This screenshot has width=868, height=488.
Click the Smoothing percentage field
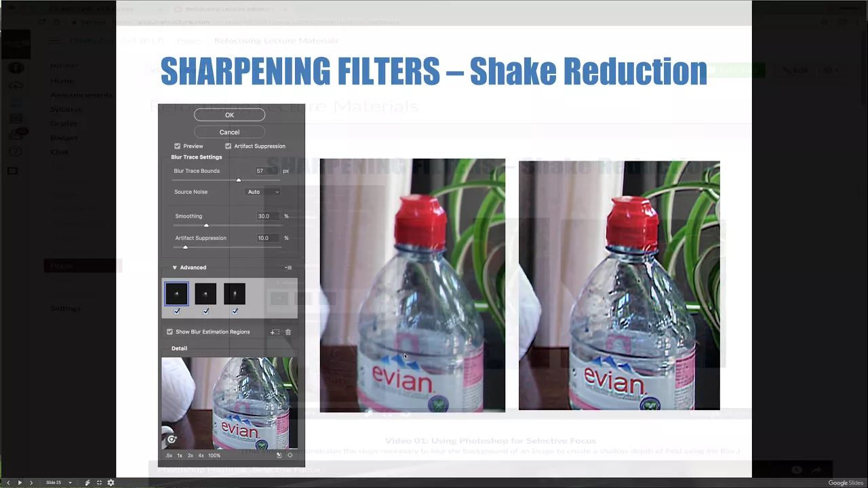pyautogui.click(x=267, y=216)
